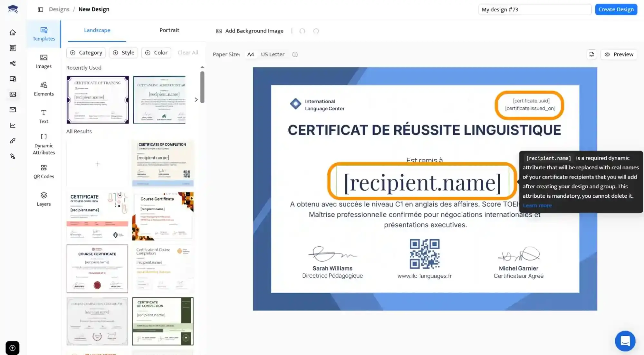Click the Create Design button
This screenshot has width=644, height=355.
pos(616,9)
